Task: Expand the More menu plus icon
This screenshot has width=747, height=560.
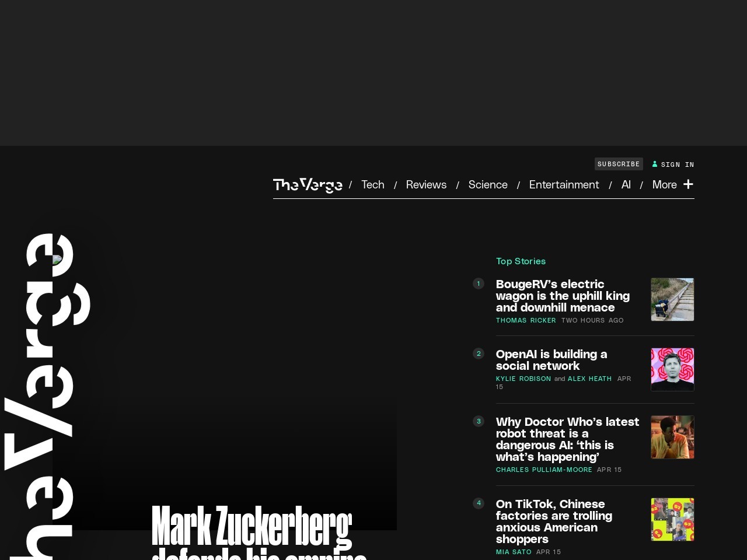Action: click(688, 184)
